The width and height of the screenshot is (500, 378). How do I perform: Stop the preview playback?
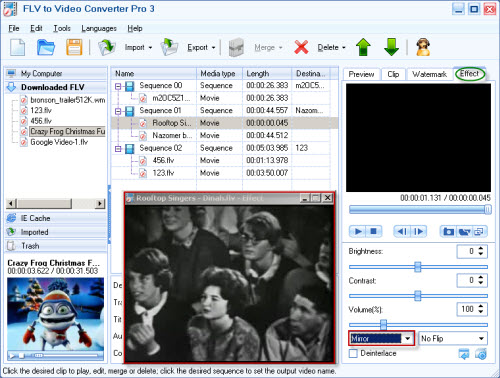pos(374,231)
